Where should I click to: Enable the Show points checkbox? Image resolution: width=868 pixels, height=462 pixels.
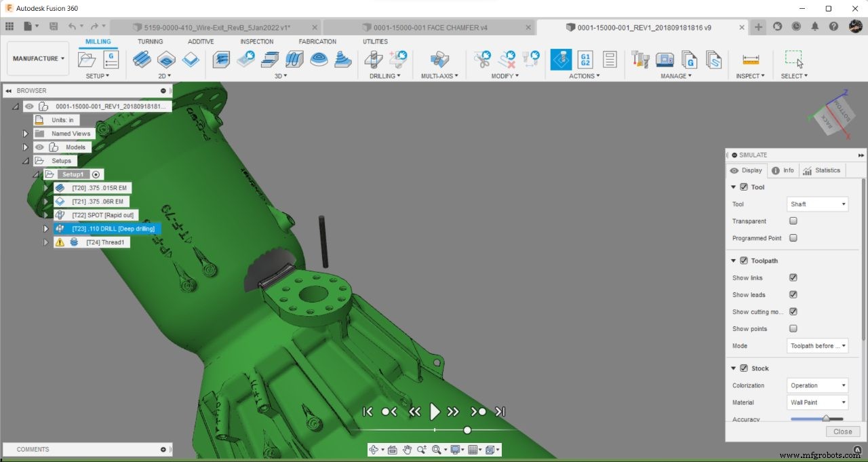[x=793, y=328]
